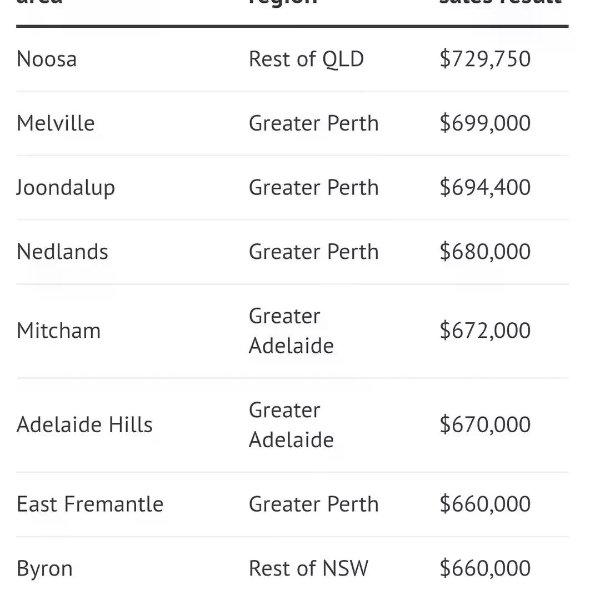The width and height of the screenshot is (600, 600).
Task: Click the $694,400 sales figure
Action: point(485,188)
